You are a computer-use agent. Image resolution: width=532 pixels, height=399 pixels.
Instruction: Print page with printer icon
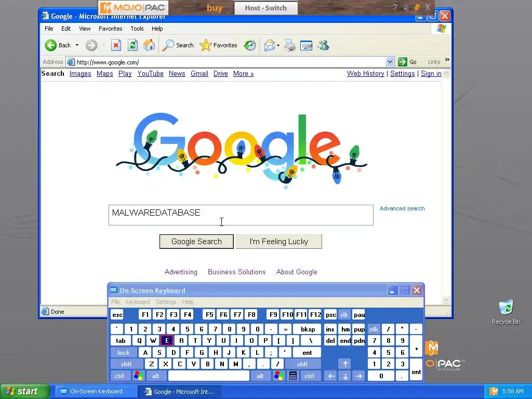point(290,45)
